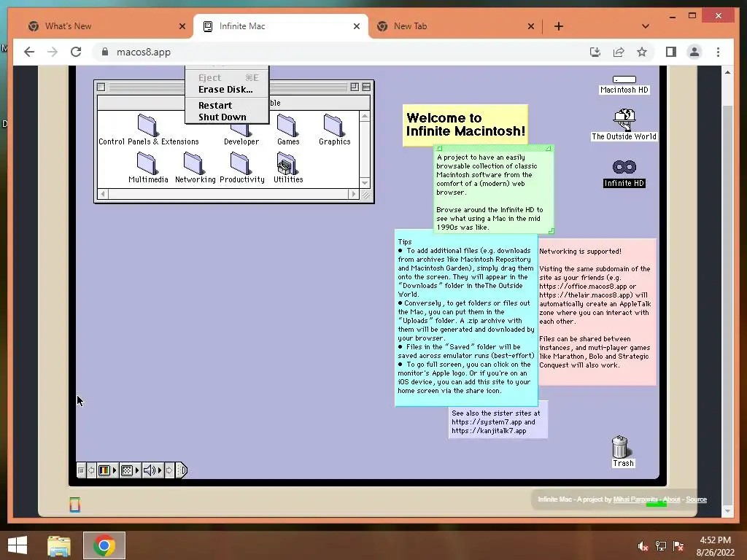747x560 pixels.
Task: Click the Finder window scroll left arrow
Action: pos(102,194)
